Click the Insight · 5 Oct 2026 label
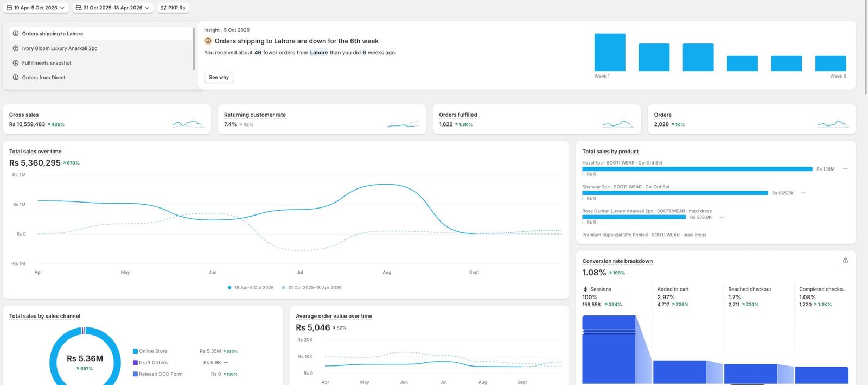The height and width of the screenshot is (385, 868). (x=227, y=30)
